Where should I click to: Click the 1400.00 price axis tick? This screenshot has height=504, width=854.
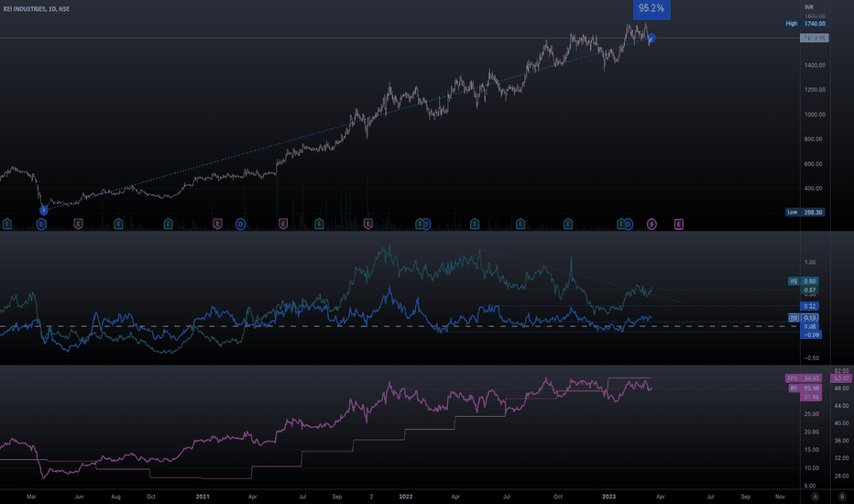(815, 65)
